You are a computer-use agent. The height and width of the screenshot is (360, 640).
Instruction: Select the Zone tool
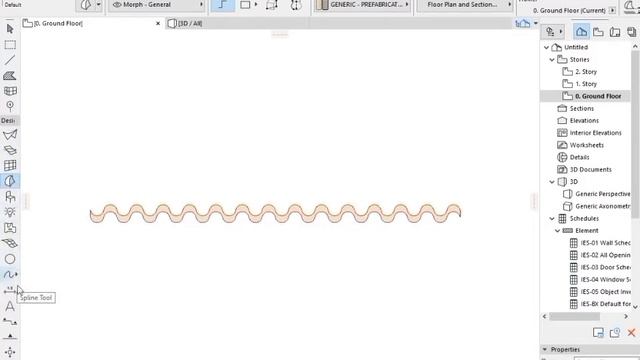click(10, 228)
